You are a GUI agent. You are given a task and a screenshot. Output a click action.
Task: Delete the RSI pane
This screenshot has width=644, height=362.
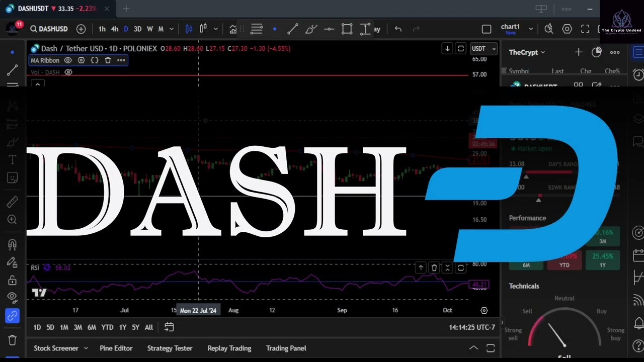click(434, 268)
